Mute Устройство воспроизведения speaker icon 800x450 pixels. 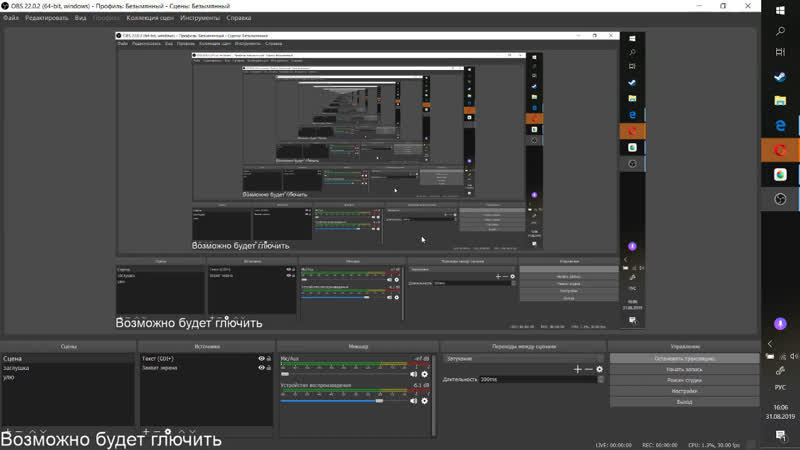coord(413,401)
